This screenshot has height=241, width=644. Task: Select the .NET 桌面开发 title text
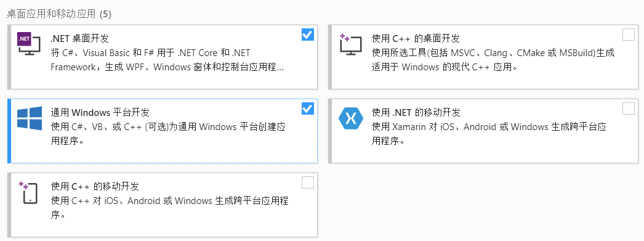pos(79,39)
